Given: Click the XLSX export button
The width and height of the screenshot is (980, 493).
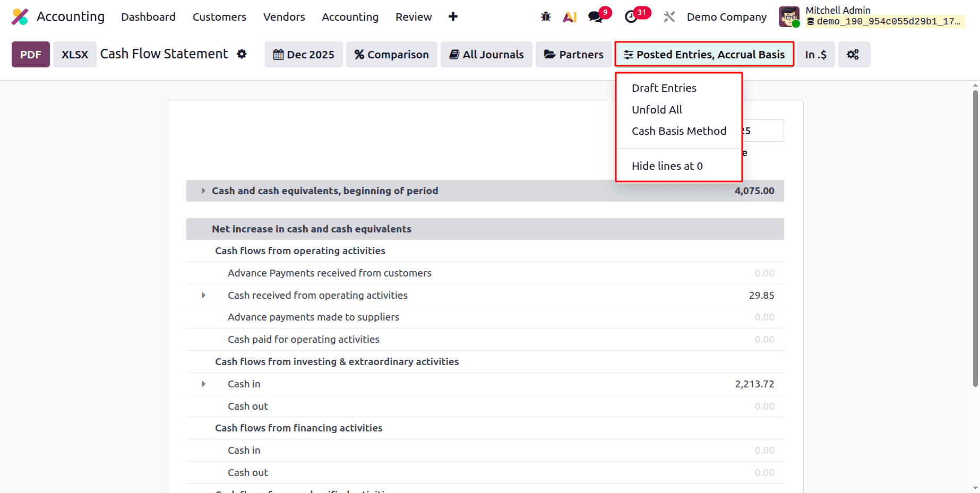Looking at the screenshot, I should (x=74, y=54).
